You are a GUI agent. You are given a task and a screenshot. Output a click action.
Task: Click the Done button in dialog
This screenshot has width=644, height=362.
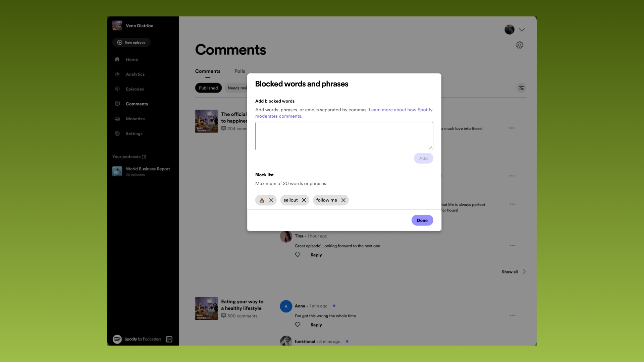pyautogui.click(x=422, y=220)
